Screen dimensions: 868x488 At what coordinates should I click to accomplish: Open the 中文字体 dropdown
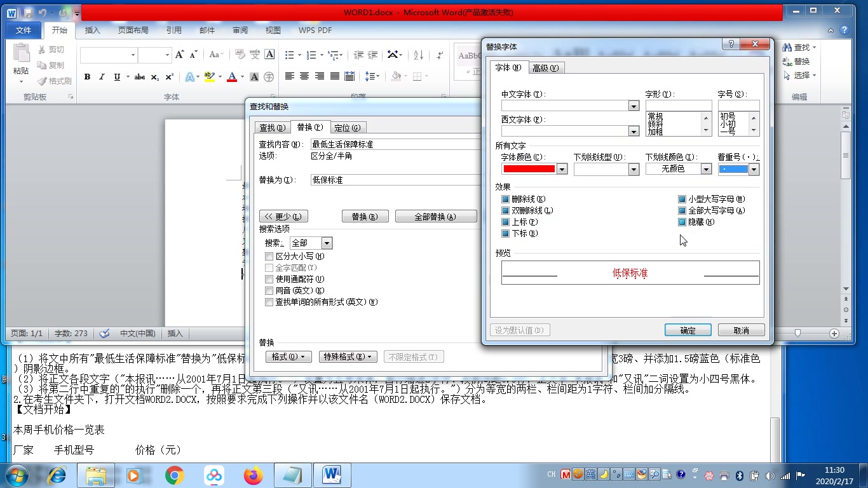tap(632, 105)
